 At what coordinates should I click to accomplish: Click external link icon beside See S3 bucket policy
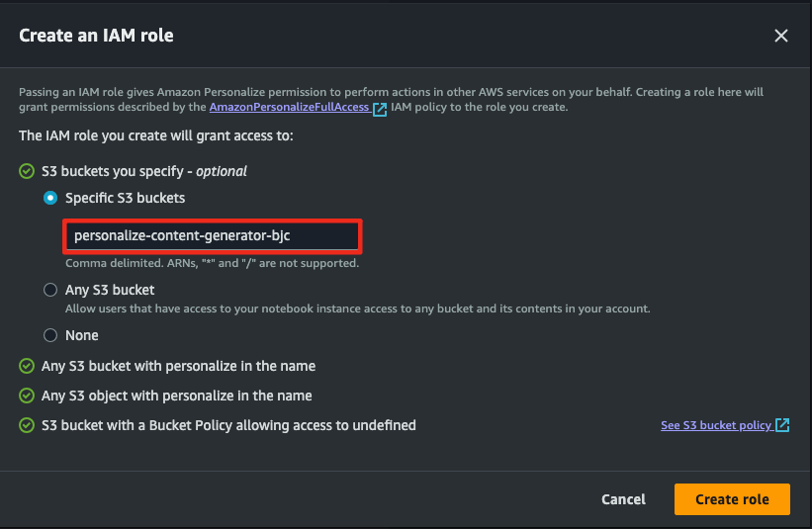tap(782, 425)
